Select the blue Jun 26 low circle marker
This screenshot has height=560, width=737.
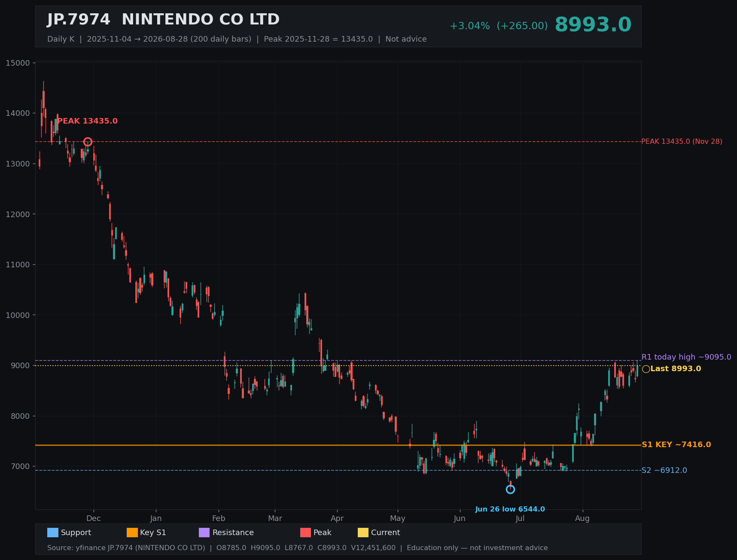510,489
